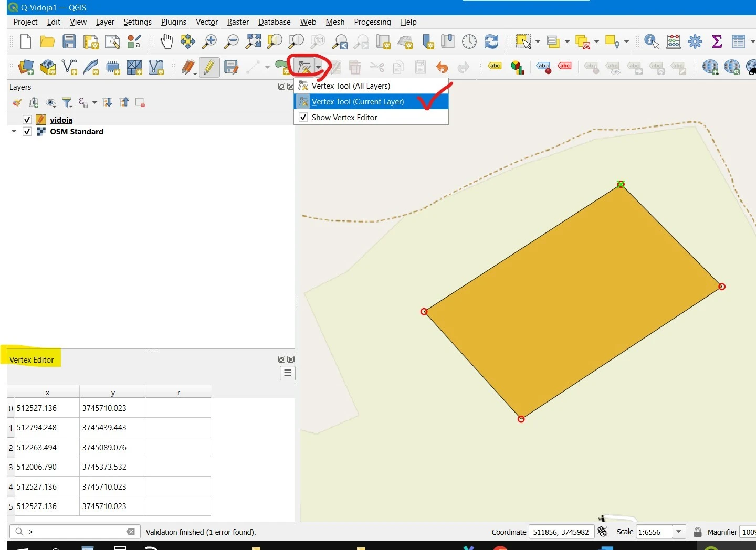Toggle visibility of the vidoja layer

click(27, 120)
